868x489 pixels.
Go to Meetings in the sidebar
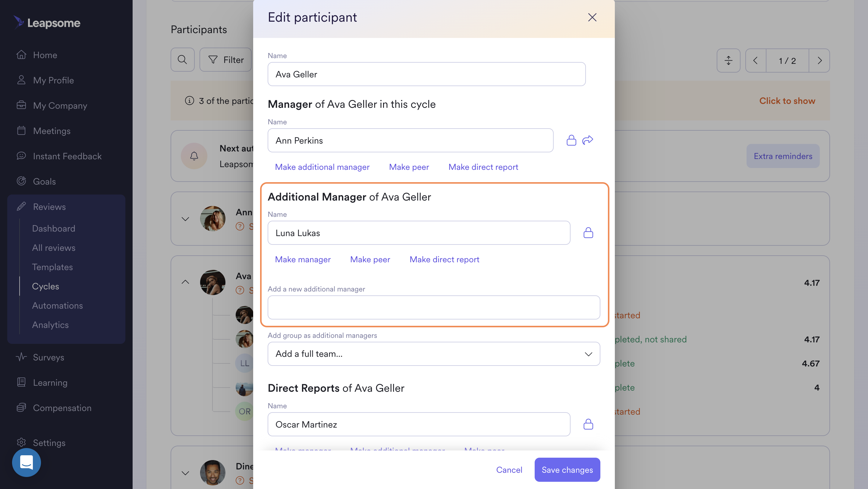[52, 131]
